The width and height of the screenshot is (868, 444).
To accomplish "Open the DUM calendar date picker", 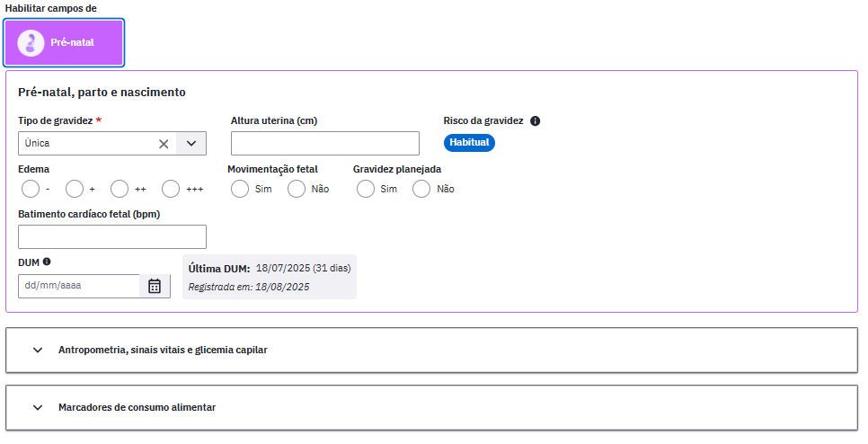I will pyautogui.click(x=155, y=286).
